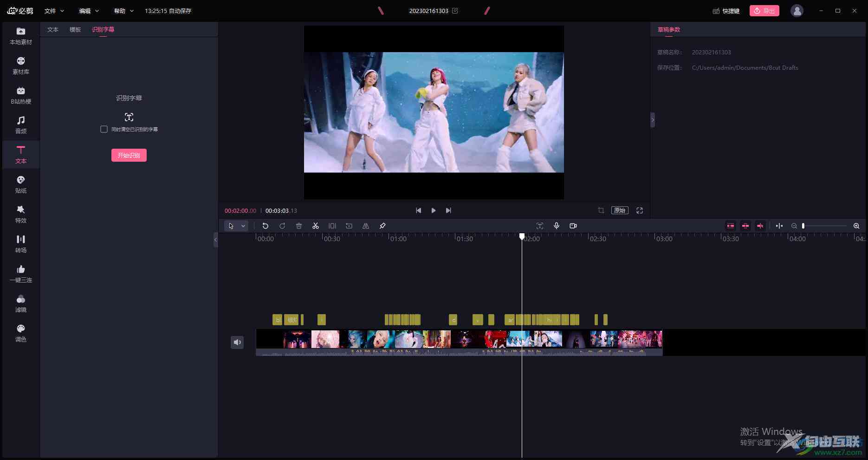Select the first yellow subtitle clip 'bl'

[277, 320]
